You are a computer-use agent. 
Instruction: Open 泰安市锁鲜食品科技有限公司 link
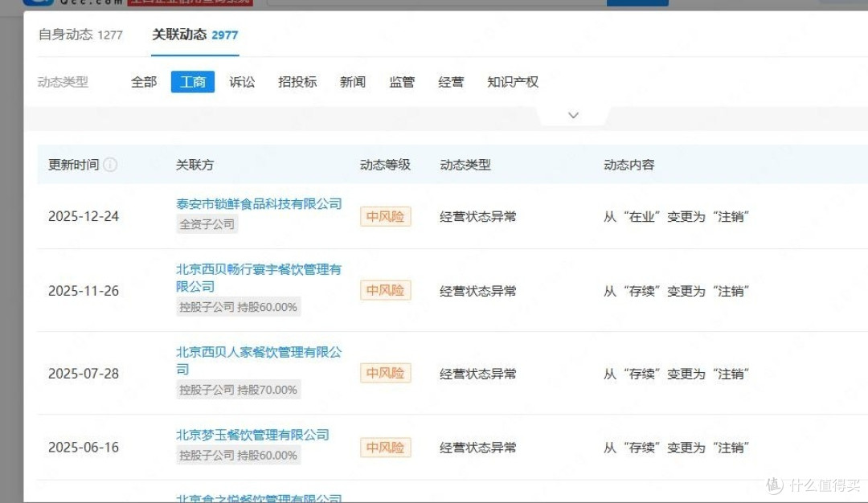coord(259,203)
